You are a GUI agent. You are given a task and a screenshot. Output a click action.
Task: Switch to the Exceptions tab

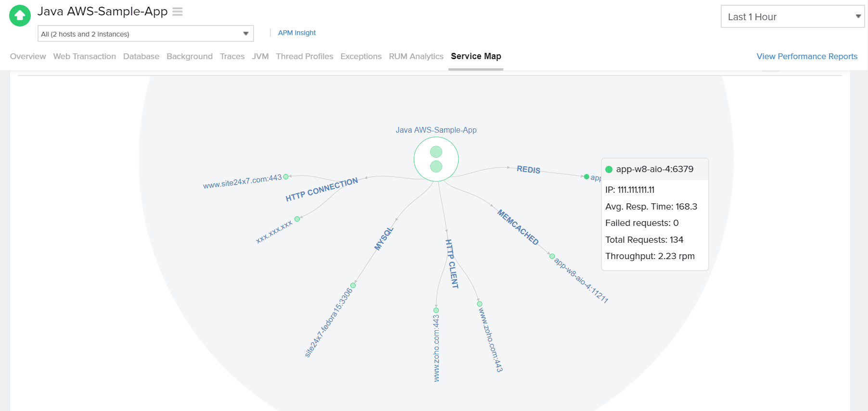coord(361,56)
